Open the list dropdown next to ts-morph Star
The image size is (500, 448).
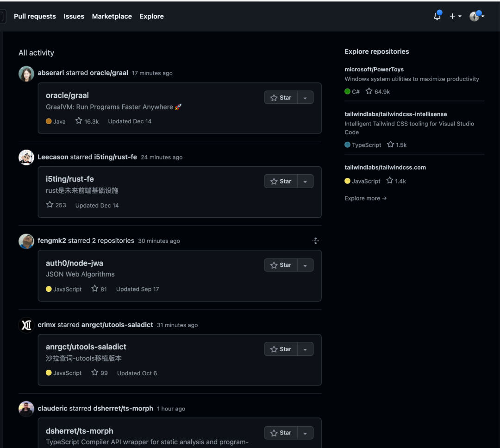[x=305, y=433]
